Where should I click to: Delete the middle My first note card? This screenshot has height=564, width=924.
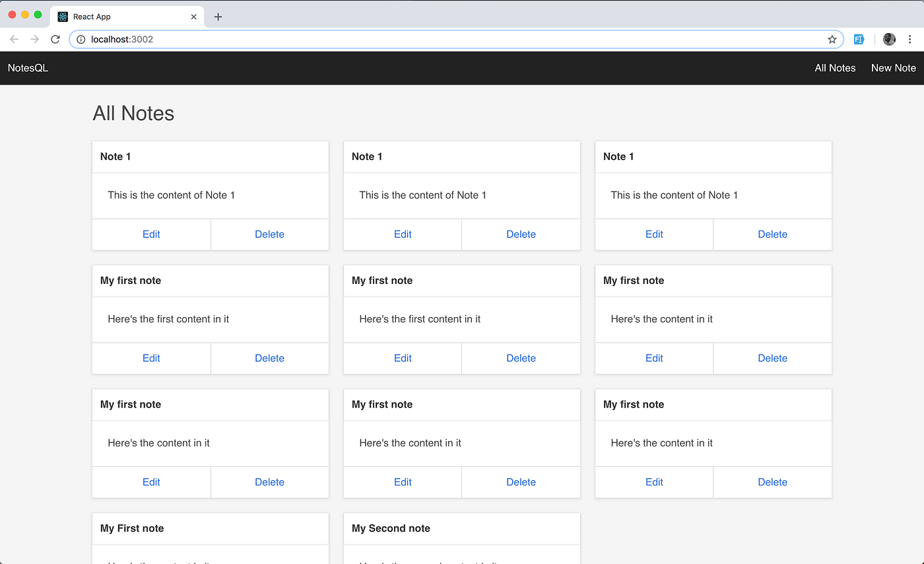coord(521,358)
